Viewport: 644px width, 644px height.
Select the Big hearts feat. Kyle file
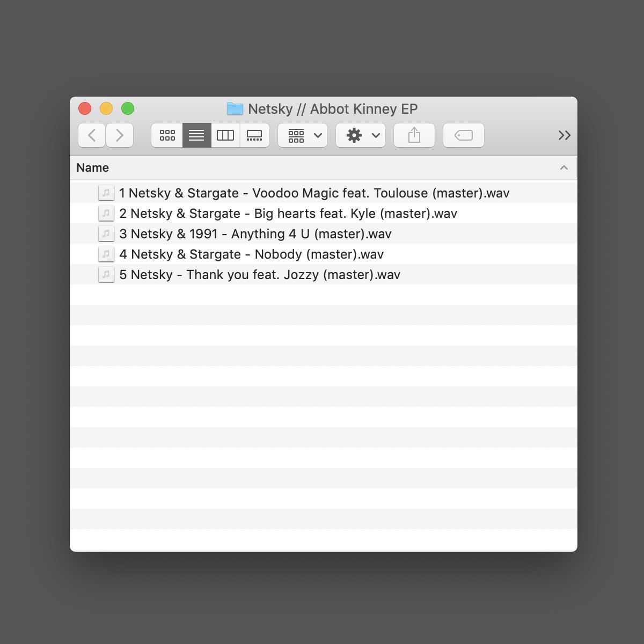(324, 213)
